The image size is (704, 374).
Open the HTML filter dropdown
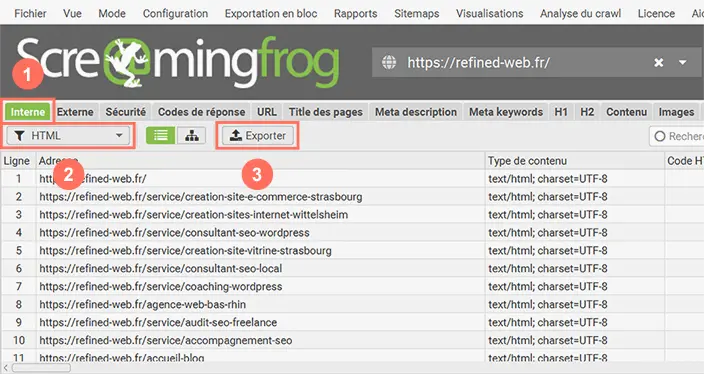click(68, 136)
